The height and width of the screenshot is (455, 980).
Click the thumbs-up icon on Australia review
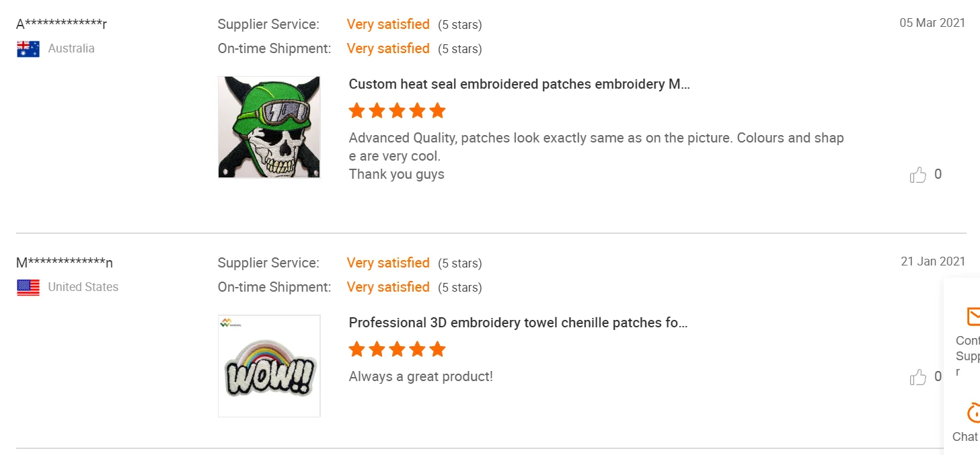[x=917, y=175]
